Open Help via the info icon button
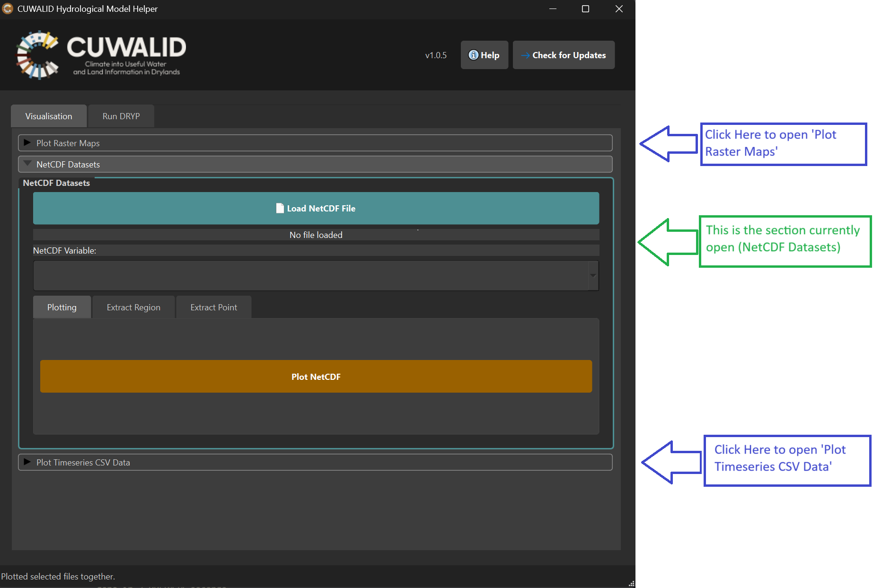Image resolution: width=873 pixels, height=588 pixels. (484, 55)
